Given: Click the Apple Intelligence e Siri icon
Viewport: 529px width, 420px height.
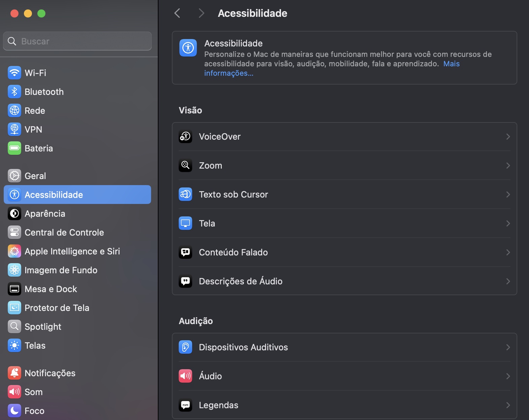Looking at the screenshot, I should coord(14,251).
